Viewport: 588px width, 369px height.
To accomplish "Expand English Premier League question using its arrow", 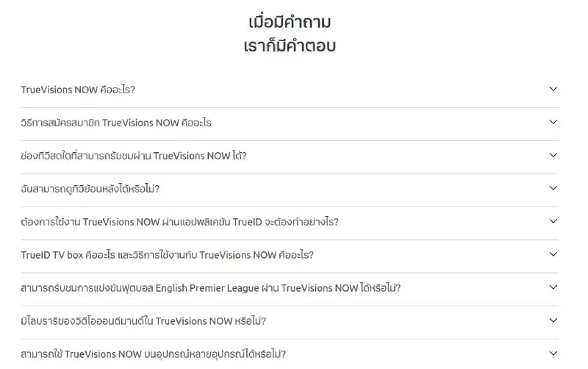I will 553,287.
